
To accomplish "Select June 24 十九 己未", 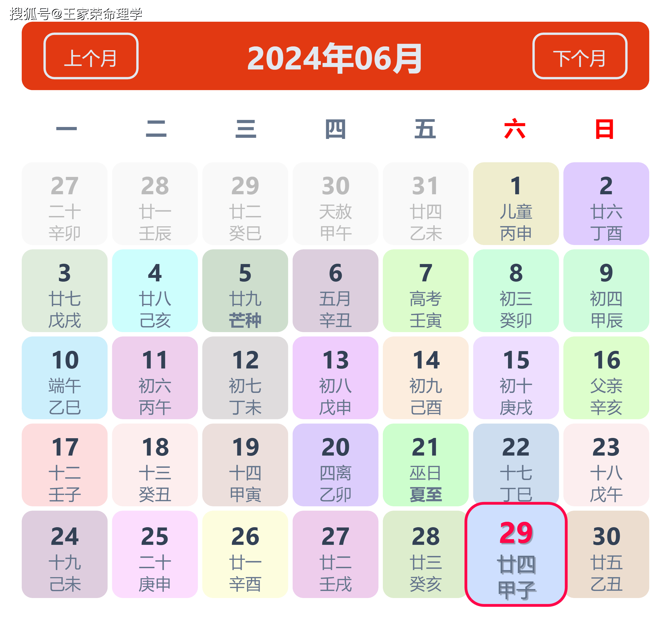I will [64, 554].
